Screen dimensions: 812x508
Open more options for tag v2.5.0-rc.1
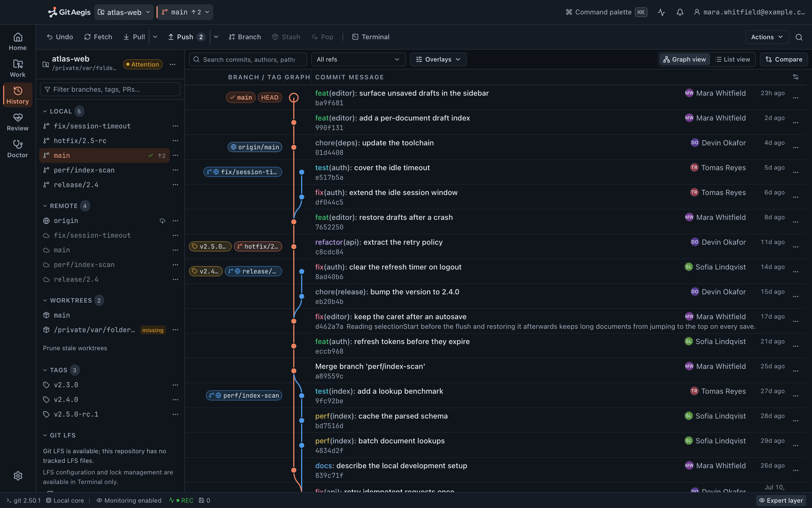pos(175,414)
